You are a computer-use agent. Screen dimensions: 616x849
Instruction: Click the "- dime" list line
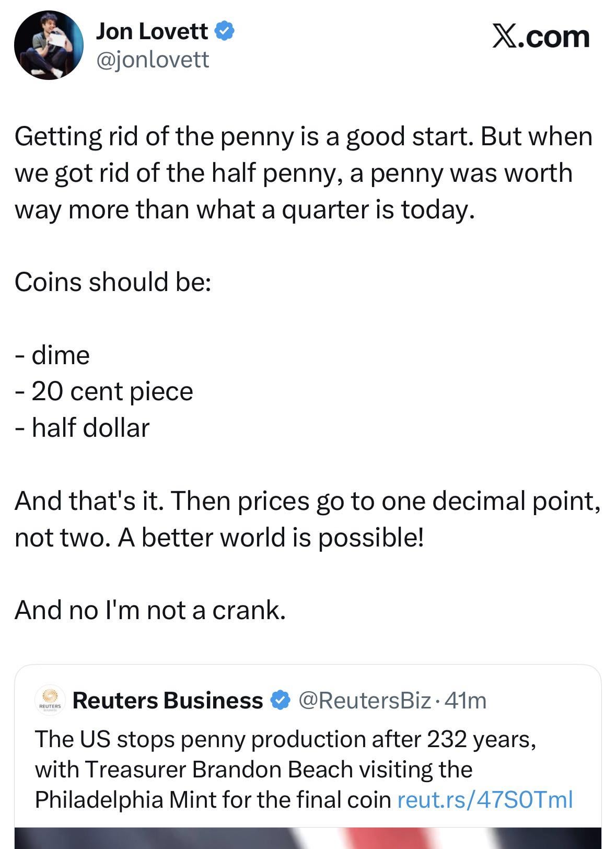click(53, 355)
